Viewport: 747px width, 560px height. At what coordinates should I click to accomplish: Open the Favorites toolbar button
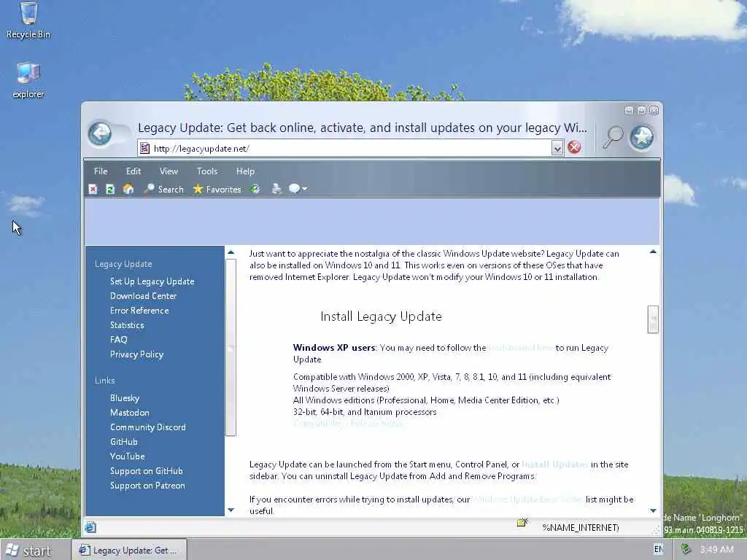tap(217, 189)
